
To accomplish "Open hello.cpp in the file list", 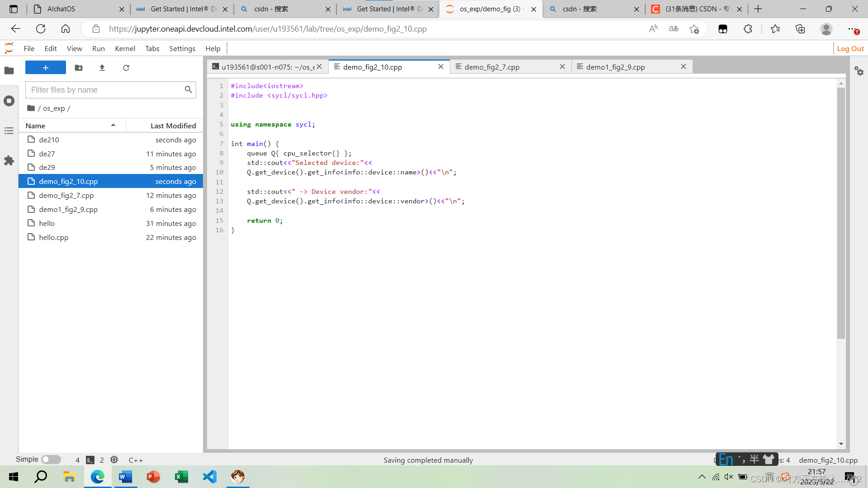I will [x=54, y=237].
